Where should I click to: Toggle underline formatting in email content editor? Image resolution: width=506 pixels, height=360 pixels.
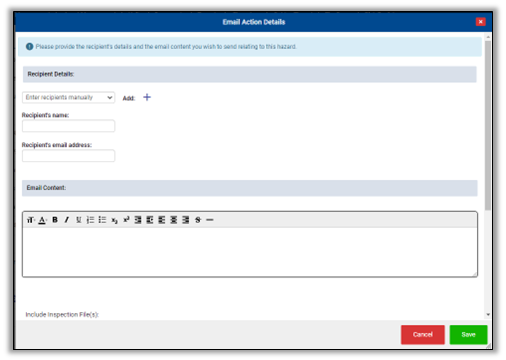[x=79, y=220]
